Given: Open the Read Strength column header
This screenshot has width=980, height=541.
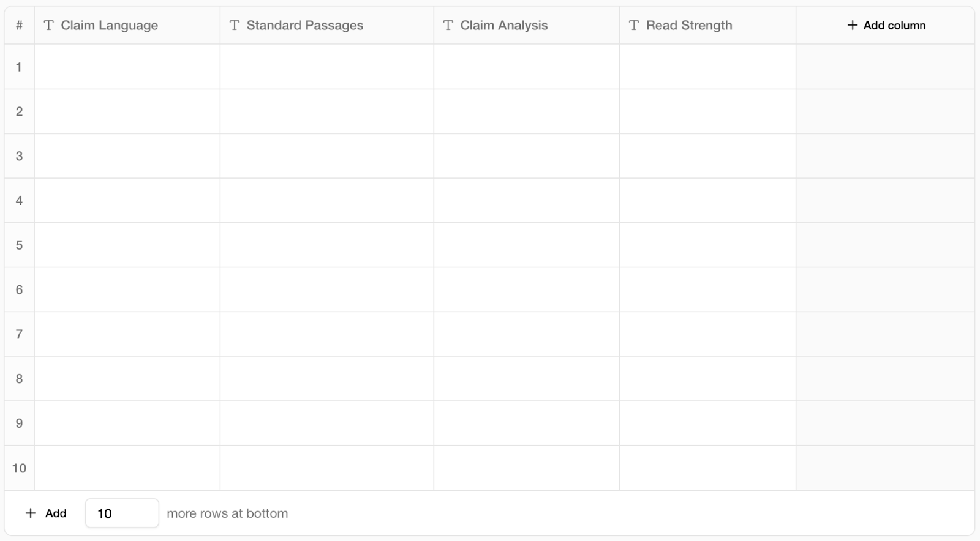Looking at the screenshot, I should 708,25.
